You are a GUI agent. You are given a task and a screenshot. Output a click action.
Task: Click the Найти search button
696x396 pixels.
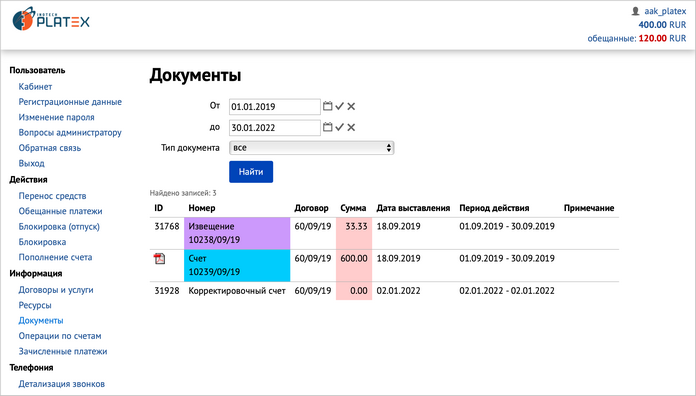[251, 172]
